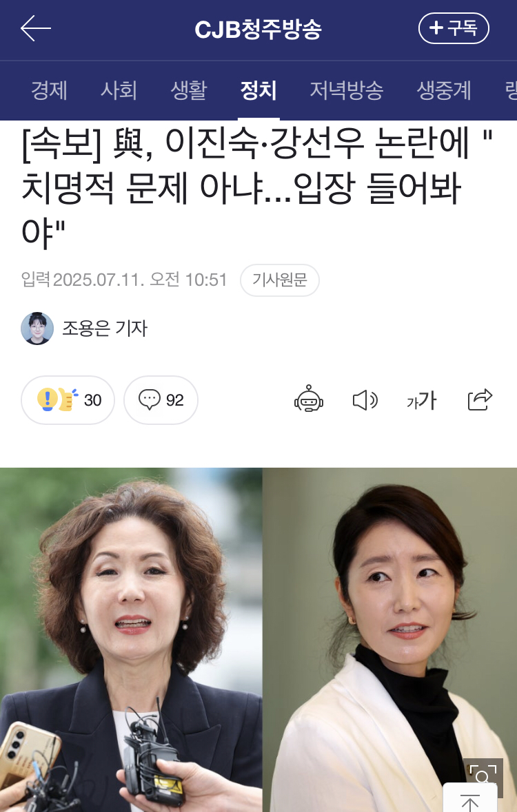Tap the AI summary robot icon
Viewport: 517px width, 812px height.
pyautogui.click(x=309, y=399)
